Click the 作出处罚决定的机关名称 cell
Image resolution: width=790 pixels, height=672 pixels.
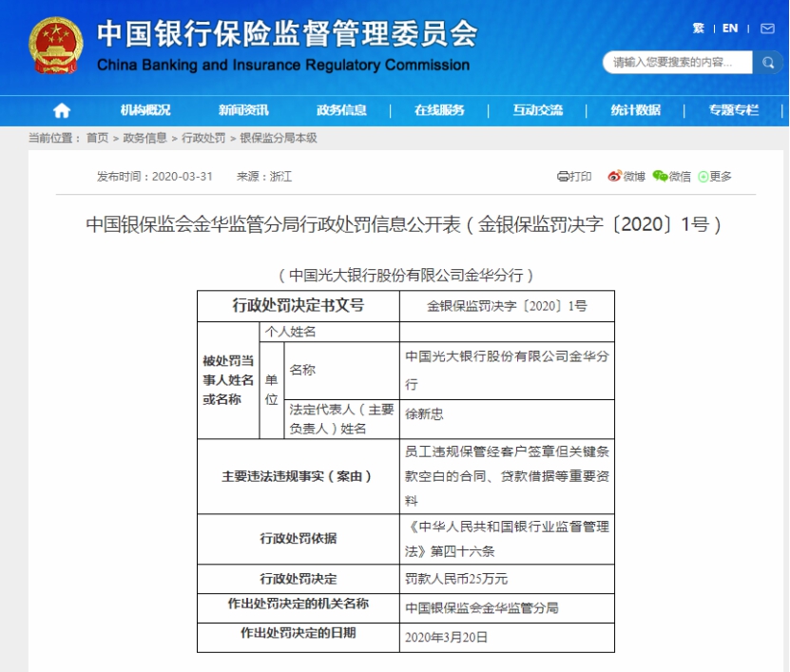tap(299, 608)
